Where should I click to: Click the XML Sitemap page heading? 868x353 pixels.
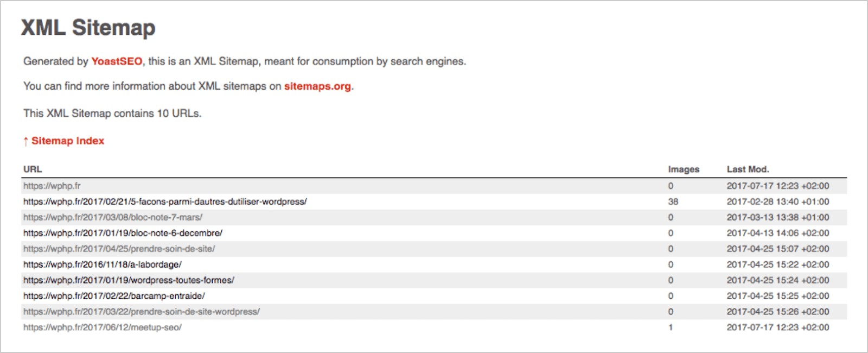click(x=88, y=28)
